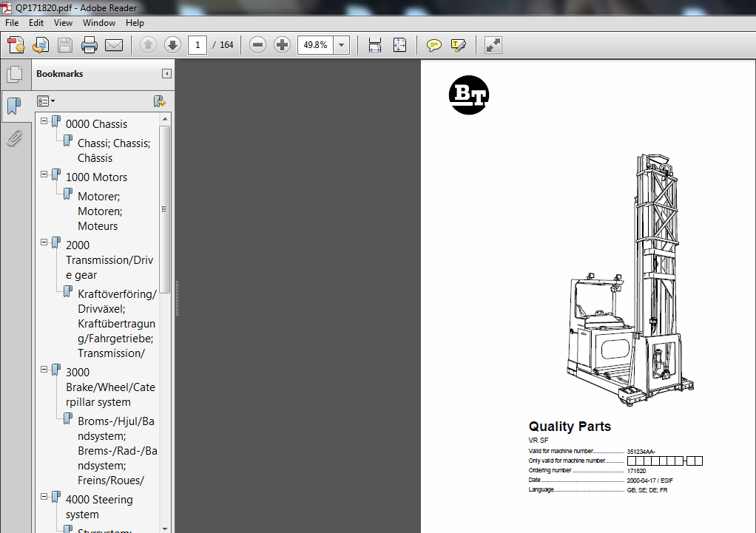
Task: Click the Quality Parts heading
Action: click(570, 427)
